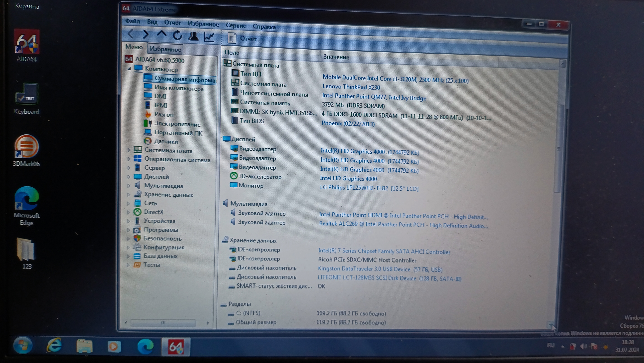Click scroll-up arrow of report list
The image size is (644, 363).
coord(562,64)
